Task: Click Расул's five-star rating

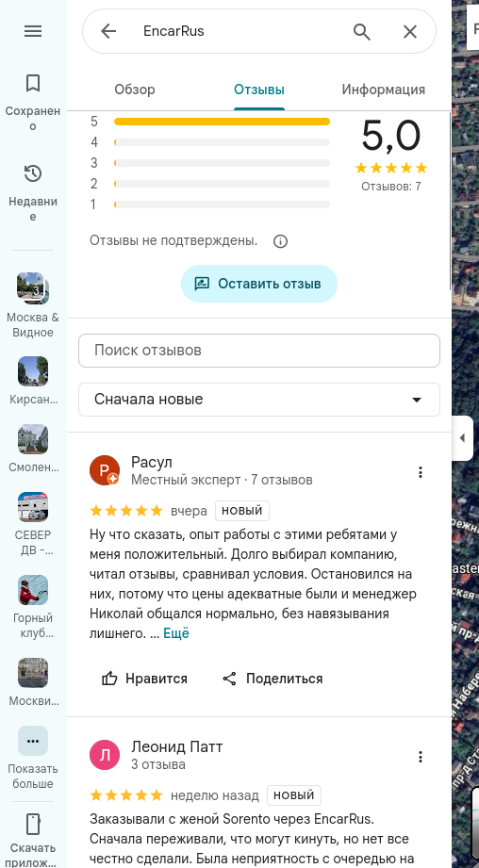Action: [126, 511]
